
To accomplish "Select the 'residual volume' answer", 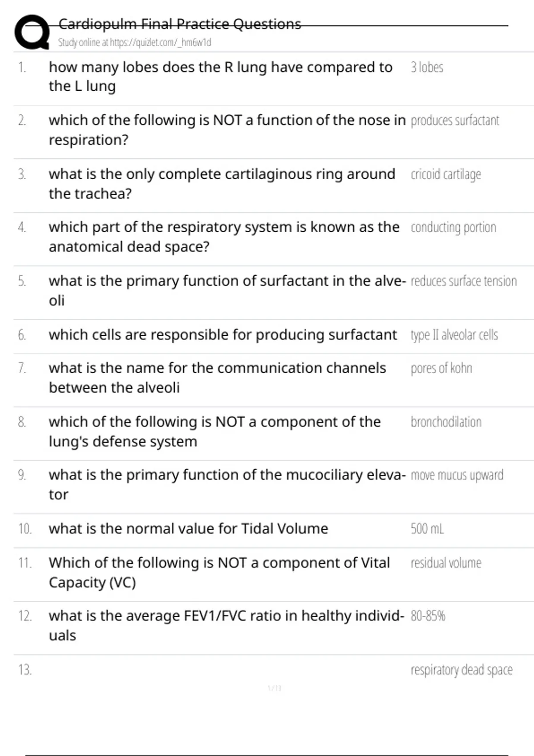I will (445, 563).
